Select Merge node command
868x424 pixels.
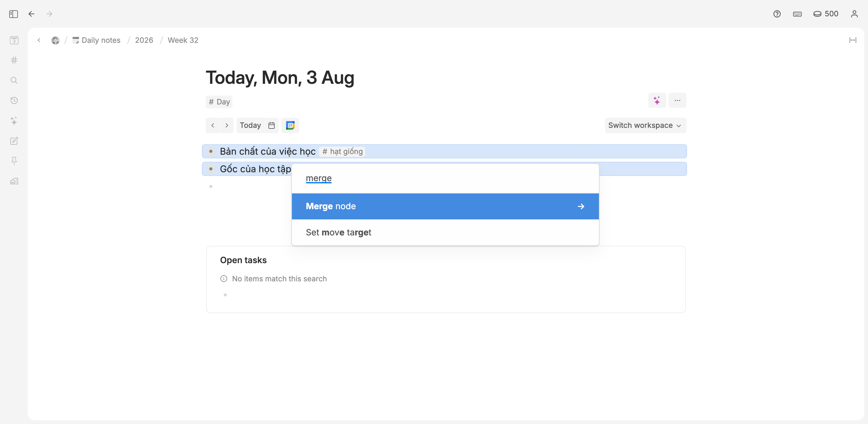(x=445, y=206)
